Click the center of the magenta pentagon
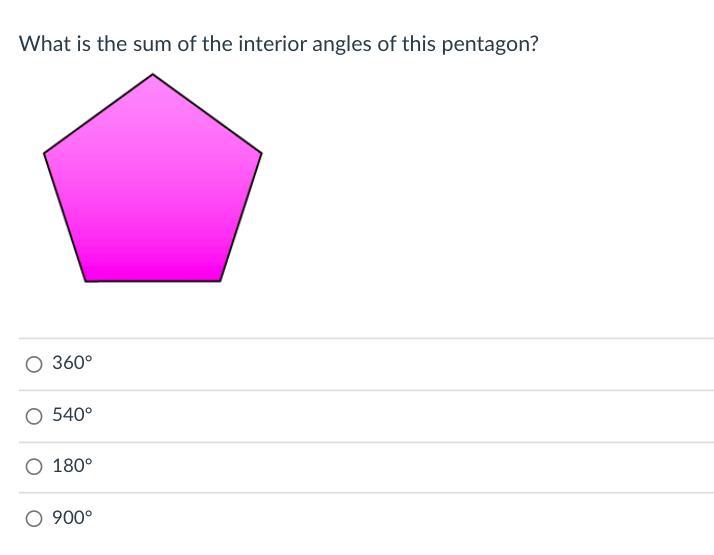Image resolution: width=714 pixels, height=555 pixels. point(152,190)
